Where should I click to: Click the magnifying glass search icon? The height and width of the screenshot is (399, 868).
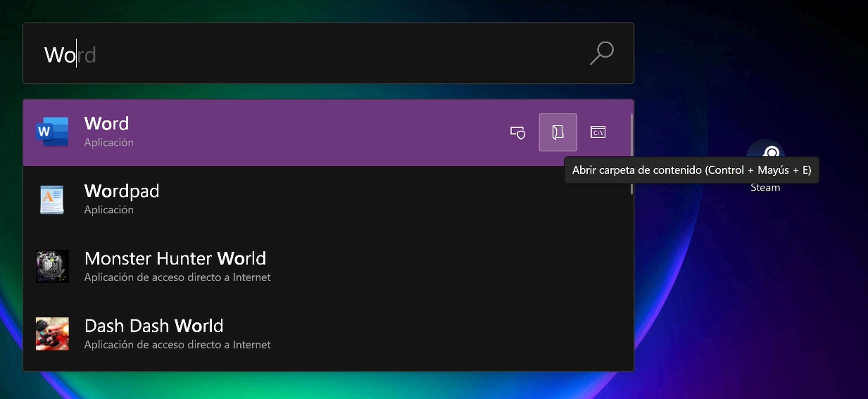pos(602,53)
